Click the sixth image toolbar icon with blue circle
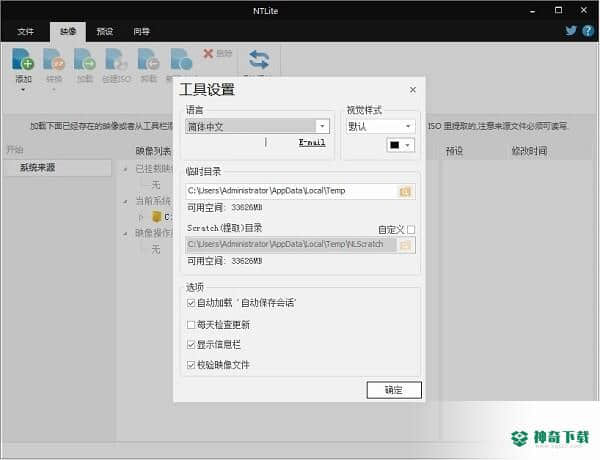 coord(181,60)
